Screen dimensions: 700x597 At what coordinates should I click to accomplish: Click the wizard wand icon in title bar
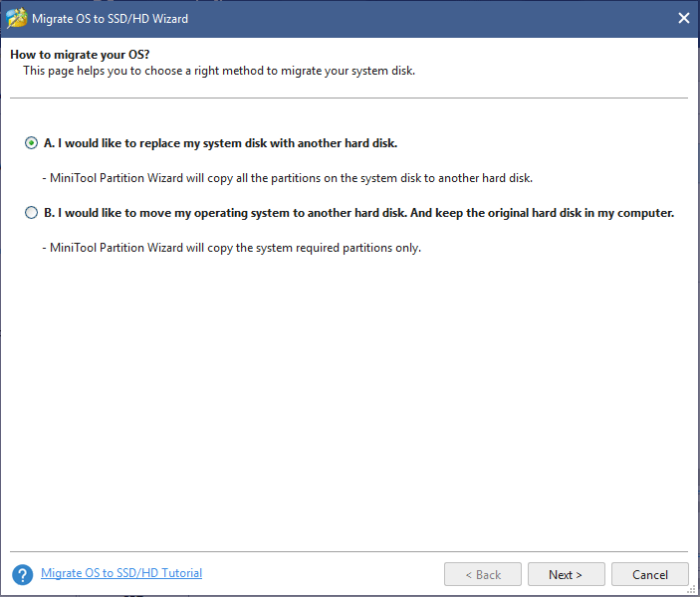point(17,19)
